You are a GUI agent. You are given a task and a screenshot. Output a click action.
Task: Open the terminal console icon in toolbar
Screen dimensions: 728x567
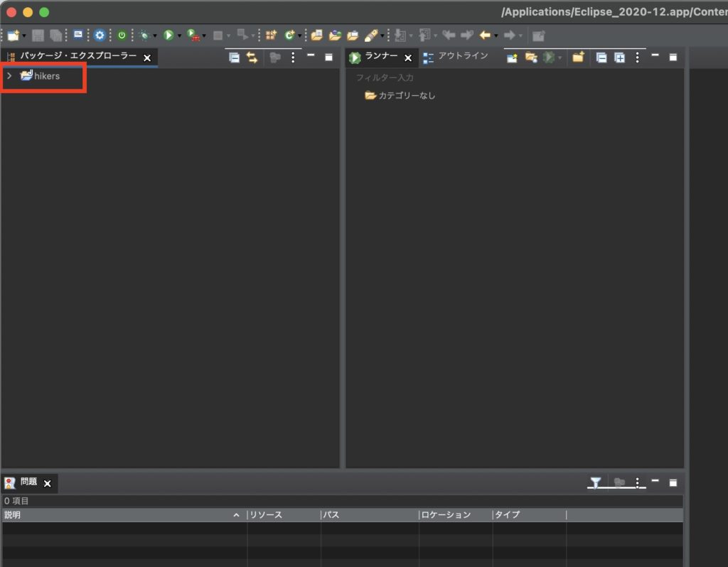click(78, 35)
